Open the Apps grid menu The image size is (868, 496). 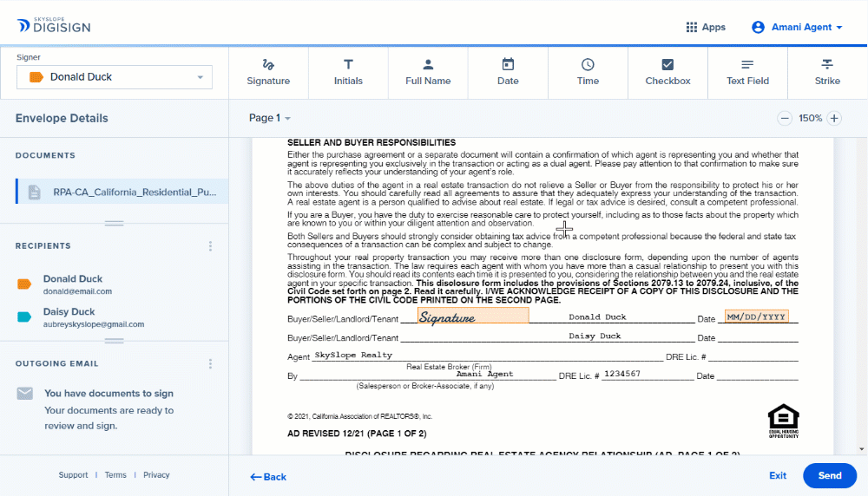pos(705,27)
